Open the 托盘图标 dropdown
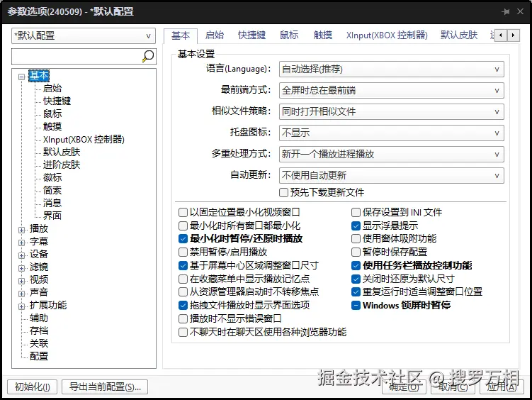This screenshot has height=400, width=532. click(x=391, y=133)
